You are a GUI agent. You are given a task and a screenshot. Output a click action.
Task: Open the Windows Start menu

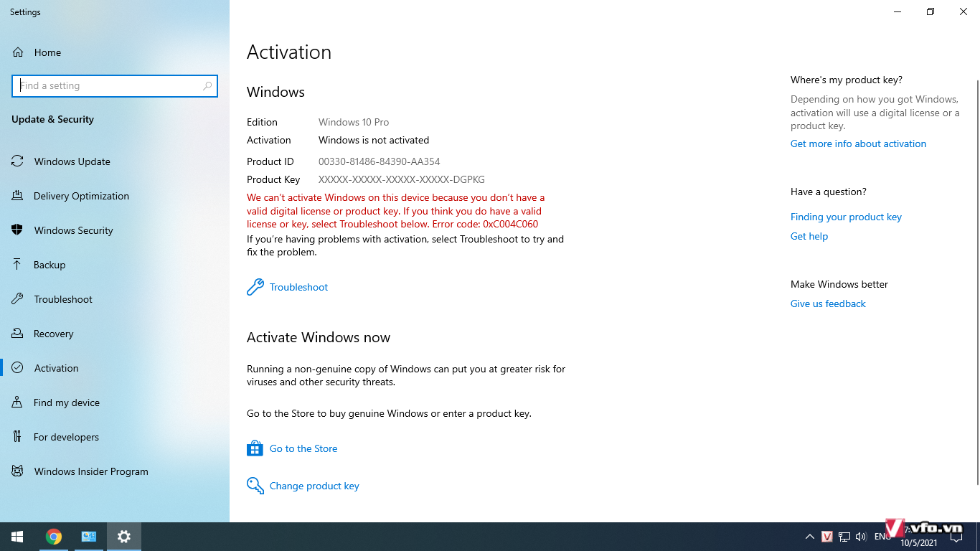tap(17, 537)
